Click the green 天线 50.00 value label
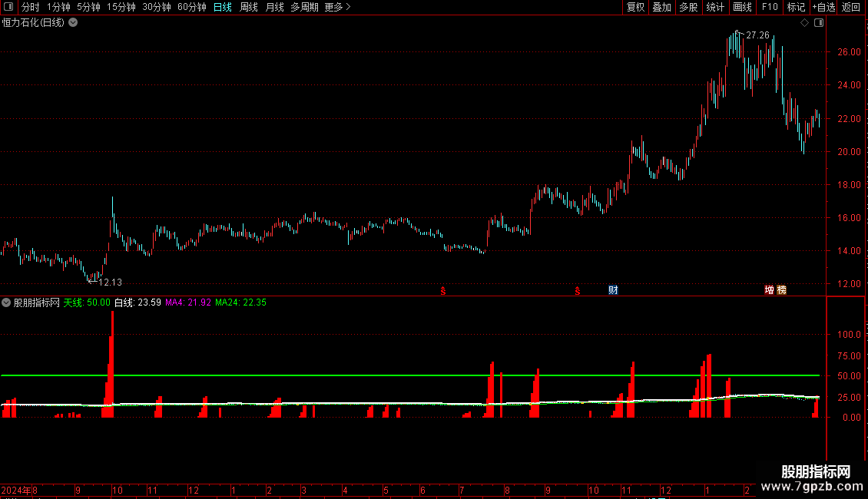The width and height of the screenshot is (868, 499). click(x=87, y=302)
